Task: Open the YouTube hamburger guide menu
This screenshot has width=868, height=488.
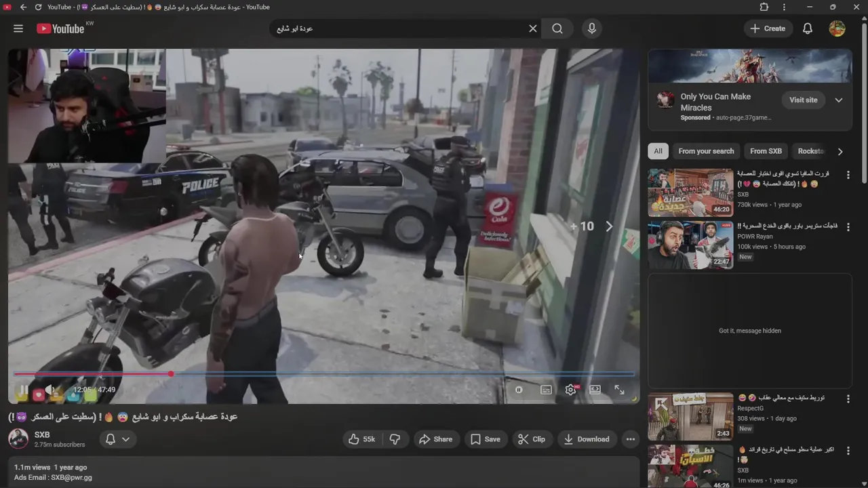Action: coord(18,28)
